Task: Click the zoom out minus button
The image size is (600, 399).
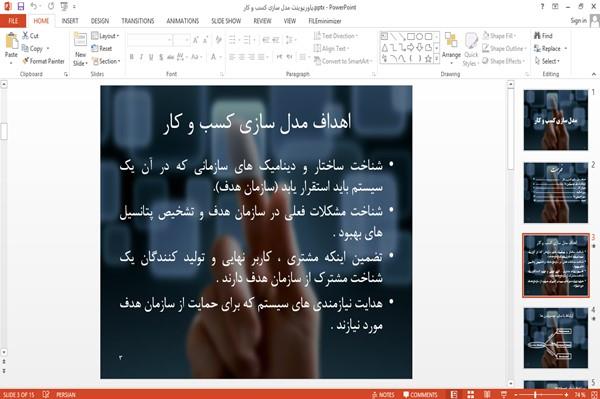Action: coord(516,395)
